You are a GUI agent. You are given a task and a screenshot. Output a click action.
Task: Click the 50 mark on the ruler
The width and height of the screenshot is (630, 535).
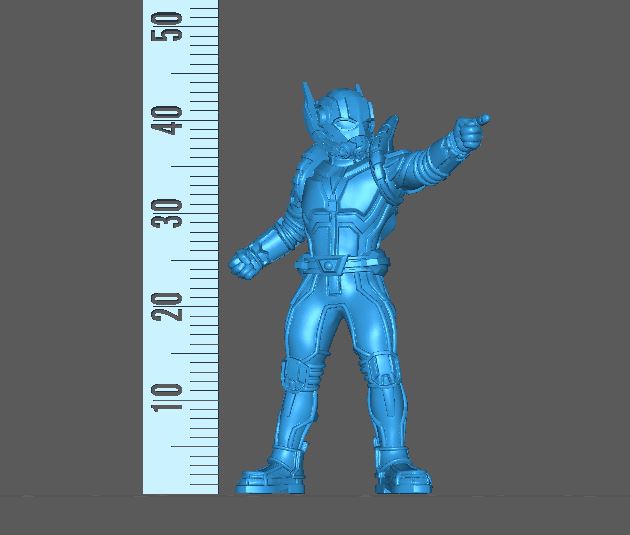coord(172,26)
